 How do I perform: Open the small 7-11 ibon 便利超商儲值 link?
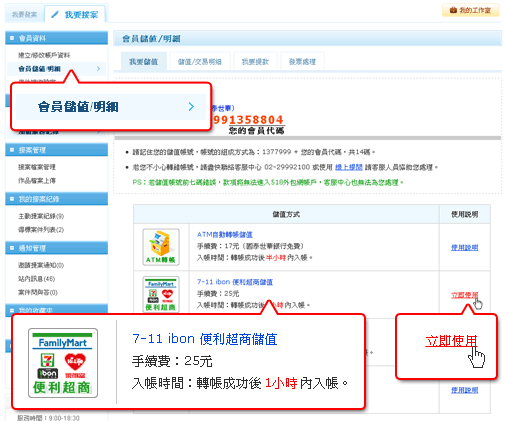click(x=235, y=282)
